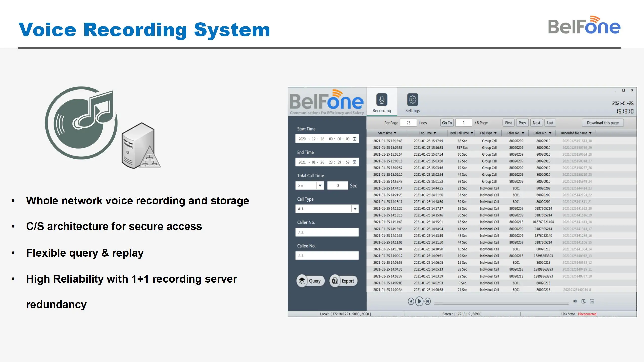This screenshot has width=644, height=362.
Task: Select row starting 2021-01-25 14:44:14
Action: coord(501,188)
